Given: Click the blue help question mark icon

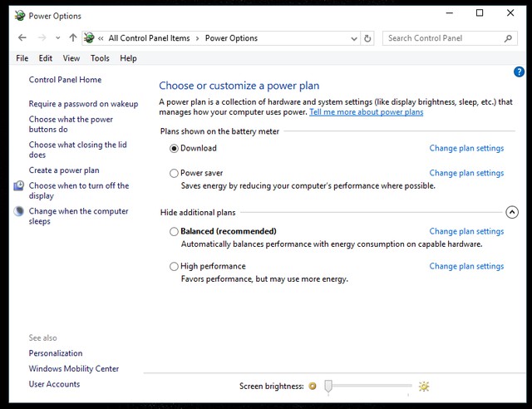Looking at the screenshot, I should 519,71.
